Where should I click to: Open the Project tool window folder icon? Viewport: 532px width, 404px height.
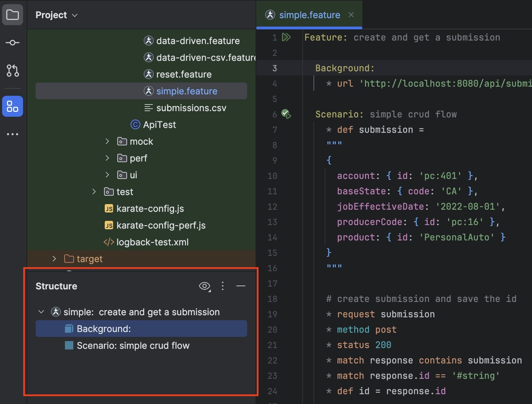click(x=13, y=15)
